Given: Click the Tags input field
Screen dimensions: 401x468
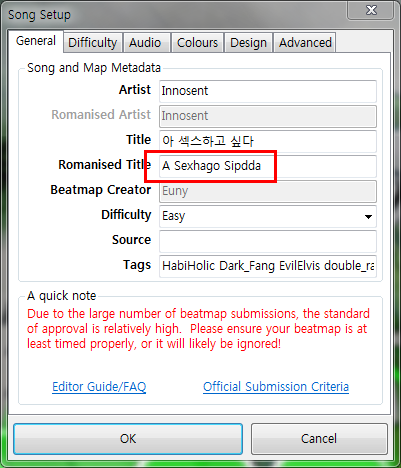Looking at the screenshot, I should [268, 266].
